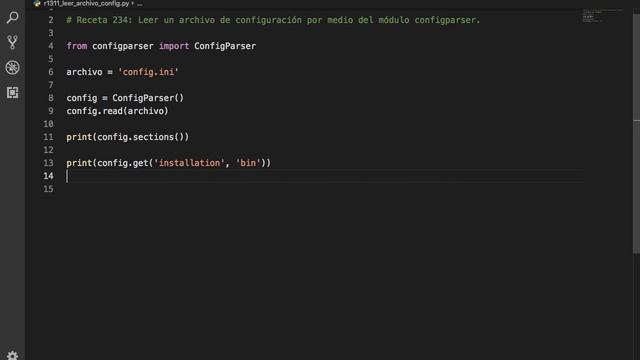
Task: Click 'ConfigParser' in the import statement
Action: tap(225, 46)
